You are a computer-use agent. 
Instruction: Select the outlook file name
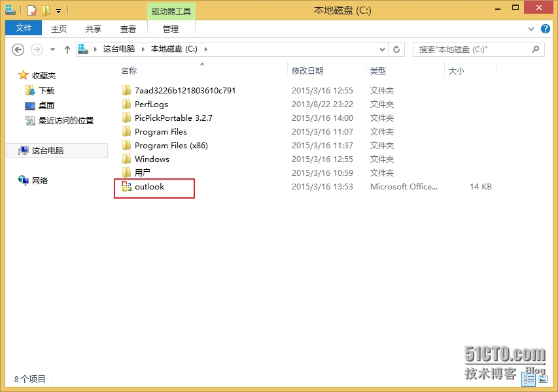149,187
